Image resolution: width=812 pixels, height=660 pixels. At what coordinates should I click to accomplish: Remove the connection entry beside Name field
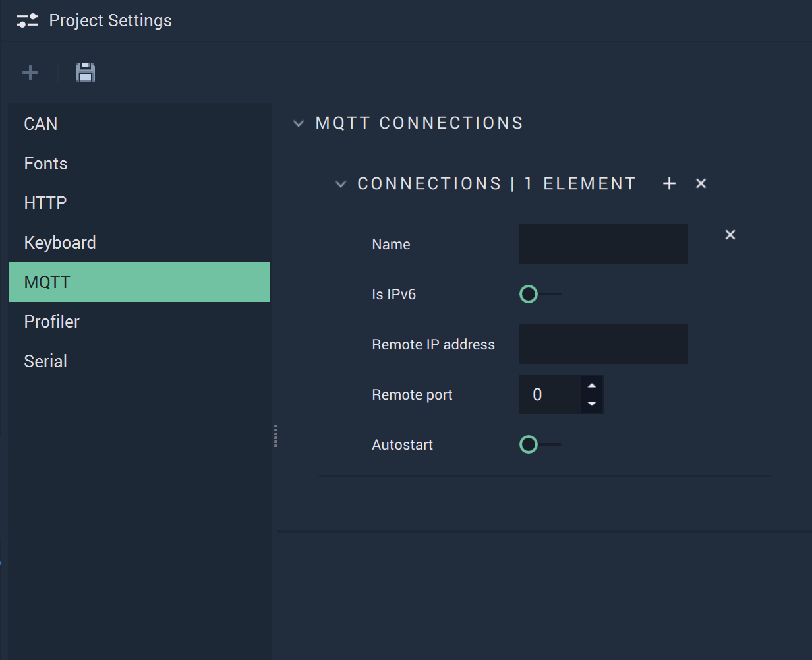(730, 235)
